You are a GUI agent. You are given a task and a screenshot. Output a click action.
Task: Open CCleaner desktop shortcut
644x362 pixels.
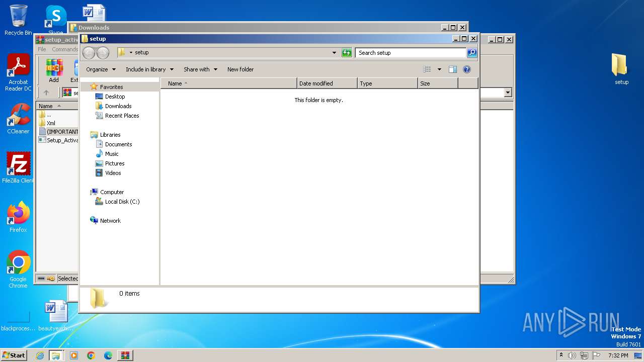(x=18, y=119)
